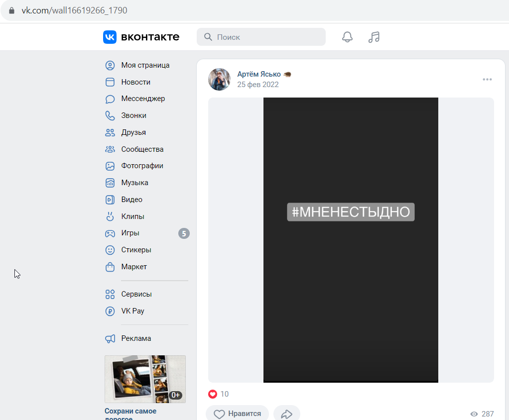Click the Друзья people icon
The width and height of the screenshot is (509, 420).
(110, 132)
